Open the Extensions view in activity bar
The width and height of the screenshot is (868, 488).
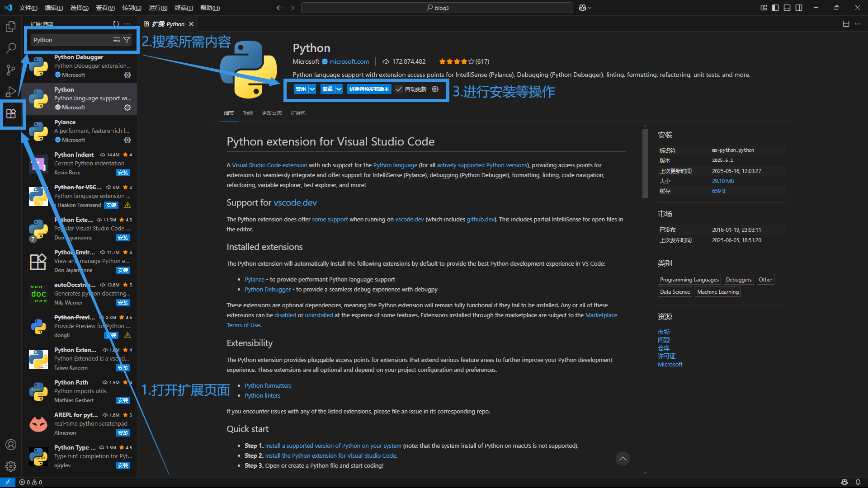pyautogui.click(x=11, y=113)
